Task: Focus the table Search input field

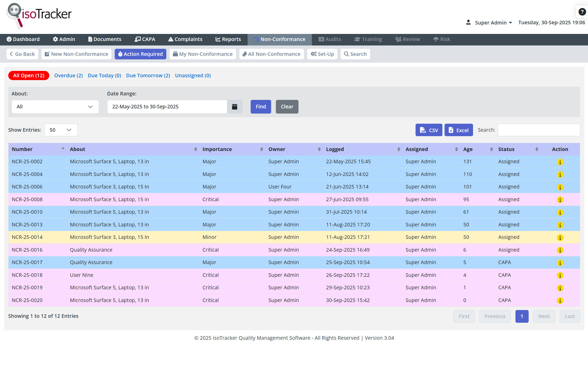Action: [539, 130]
